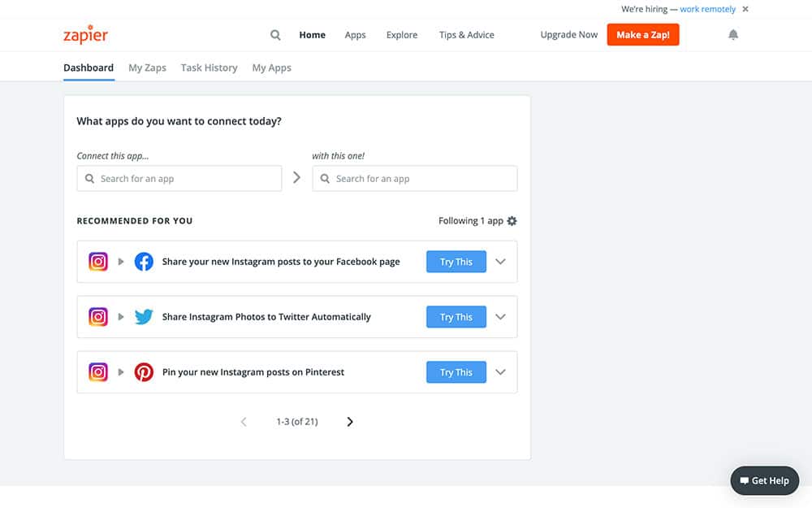Click the Facebook icon in first recommendation
Screen dimensions: 812x508
coord(144,262)
